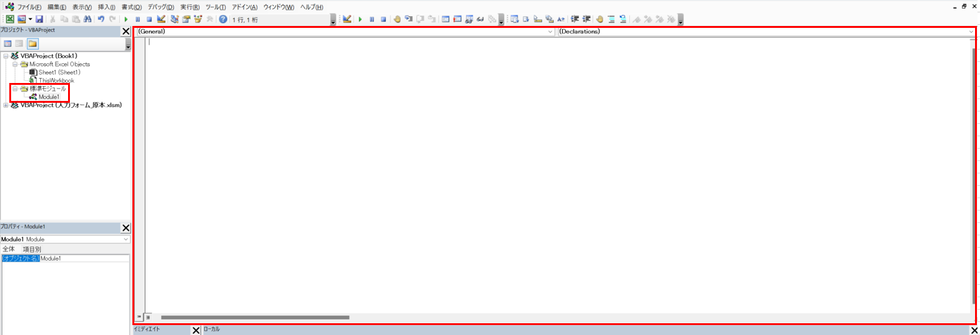Click the Outdent icon
Image resolution: width=980 pixels, height=335 pixels.
[x=587, y=19]
